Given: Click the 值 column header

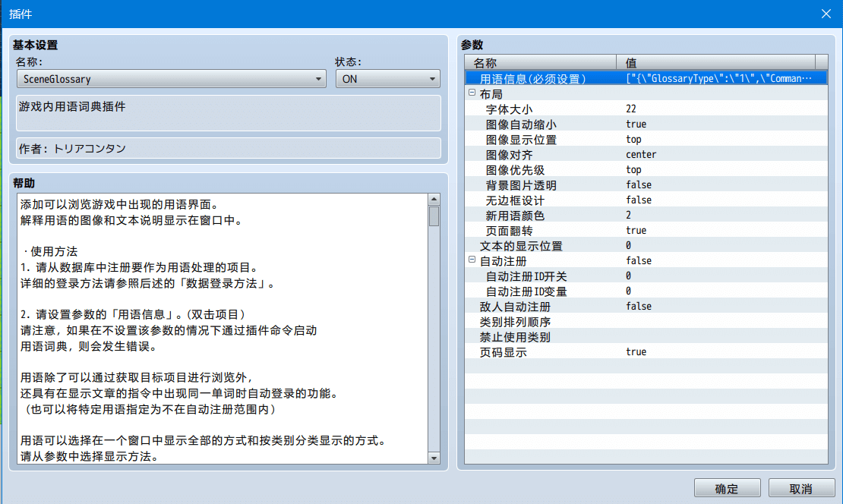Looking at the screenshot, I should (x=715, y=62).
